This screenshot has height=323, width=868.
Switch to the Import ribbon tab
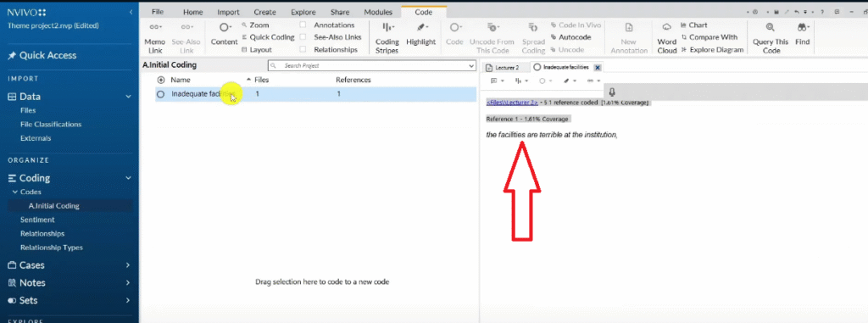coord(228,12)
